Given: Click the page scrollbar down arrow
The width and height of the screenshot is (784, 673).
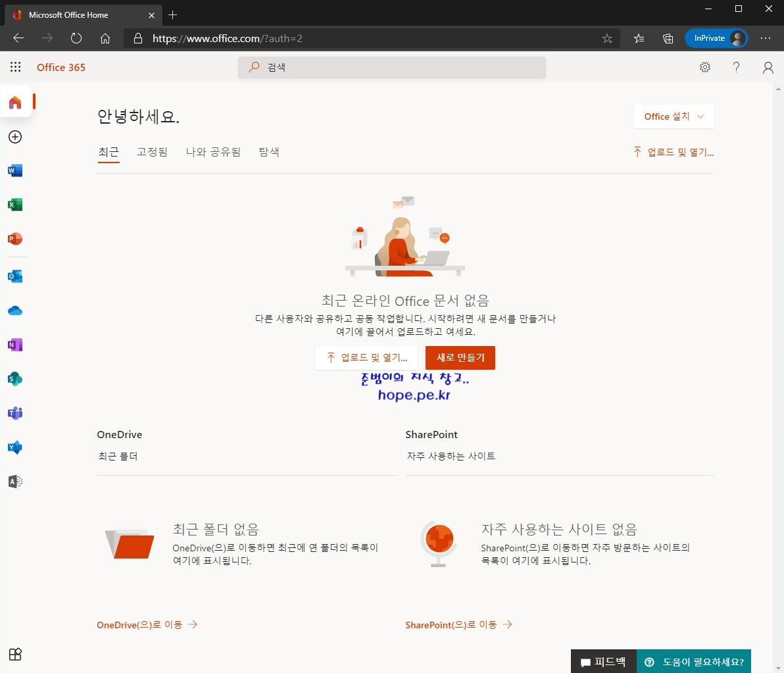Looking at the screenshot, I should tap(778, 668).
